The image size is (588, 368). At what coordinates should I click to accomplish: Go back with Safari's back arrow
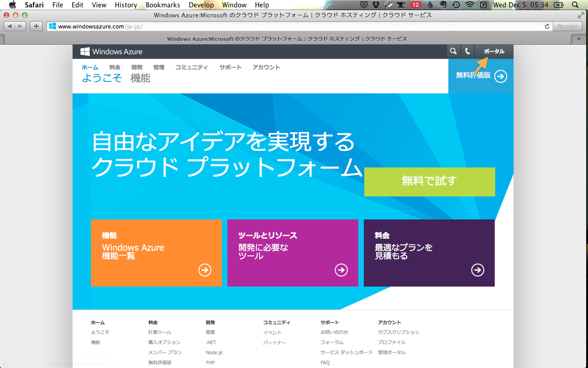(9, 26)
